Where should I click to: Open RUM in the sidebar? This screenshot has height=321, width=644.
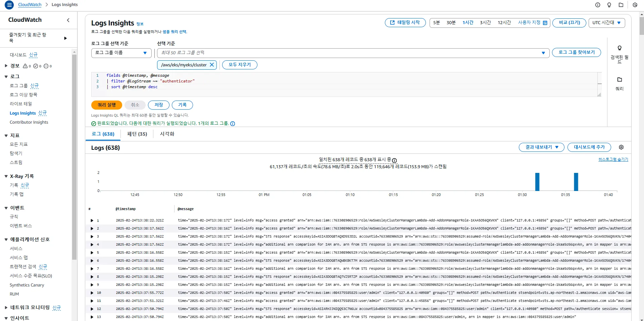click(14, 294)
